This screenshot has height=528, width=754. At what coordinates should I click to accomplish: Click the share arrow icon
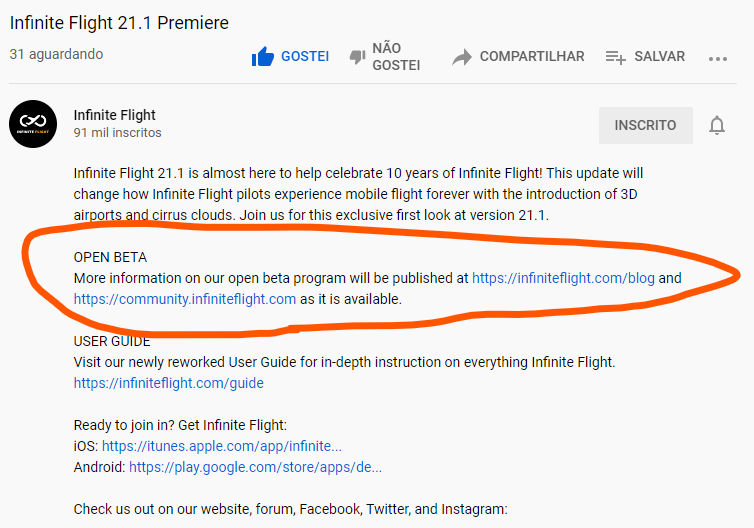pos(461,57)
